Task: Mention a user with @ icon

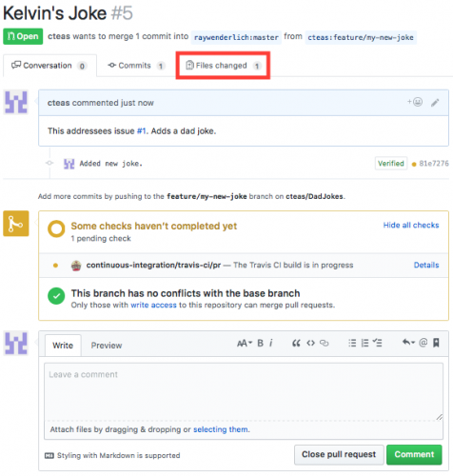Action: pos(423,343)
